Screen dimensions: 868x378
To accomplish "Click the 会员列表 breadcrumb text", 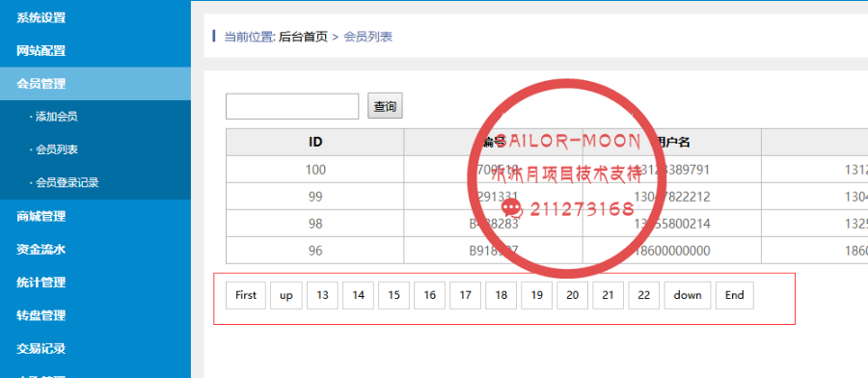I will coord(368,37).
